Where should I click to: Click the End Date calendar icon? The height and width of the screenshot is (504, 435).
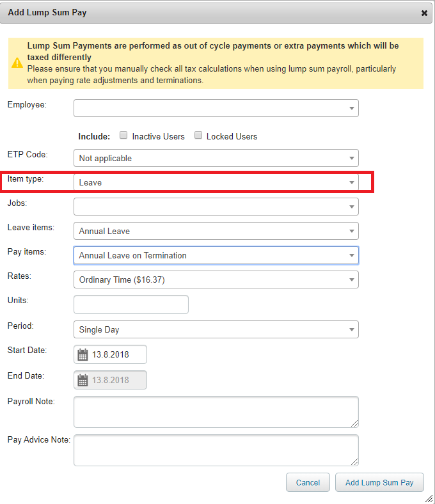click(x=83, y=380)
